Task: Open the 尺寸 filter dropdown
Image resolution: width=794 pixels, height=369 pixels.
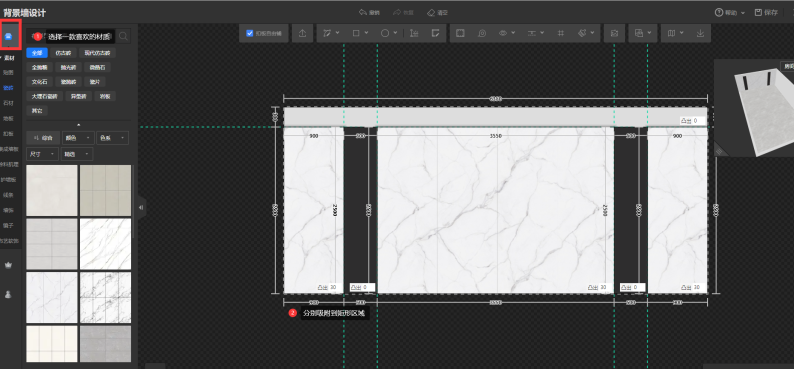Action: coord(43,153)
